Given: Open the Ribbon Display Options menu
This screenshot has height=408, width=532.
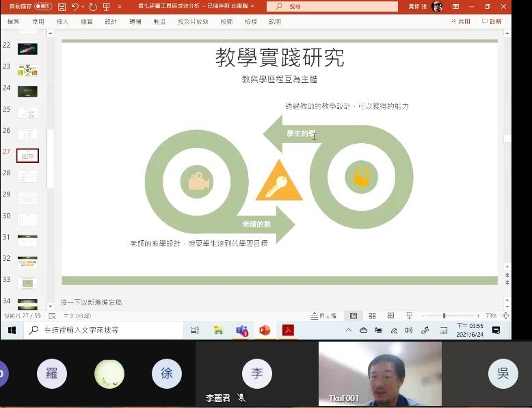Looking at the screenshot, I should point(455,7).
